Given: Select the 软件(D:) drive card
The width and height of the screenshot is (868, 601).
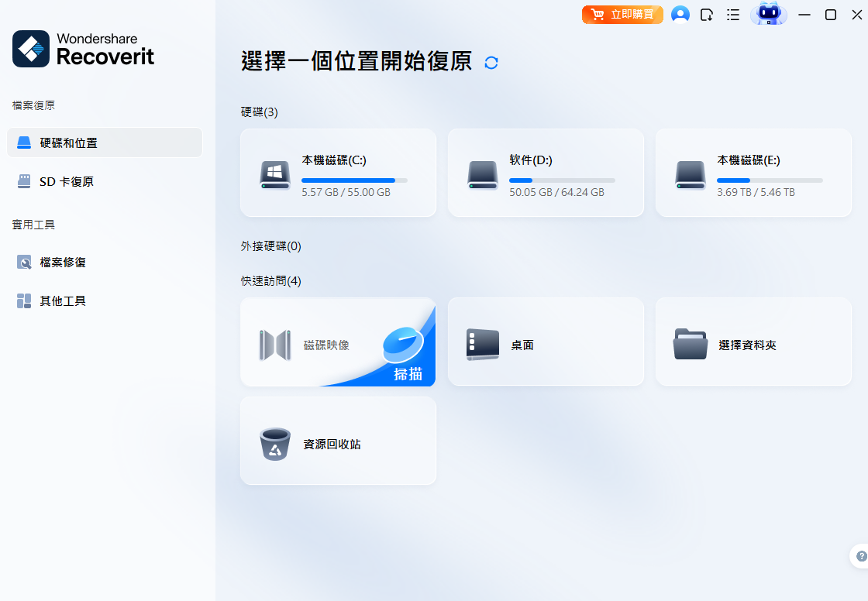Looking at the screenshot, I should (x=546, y=172).
